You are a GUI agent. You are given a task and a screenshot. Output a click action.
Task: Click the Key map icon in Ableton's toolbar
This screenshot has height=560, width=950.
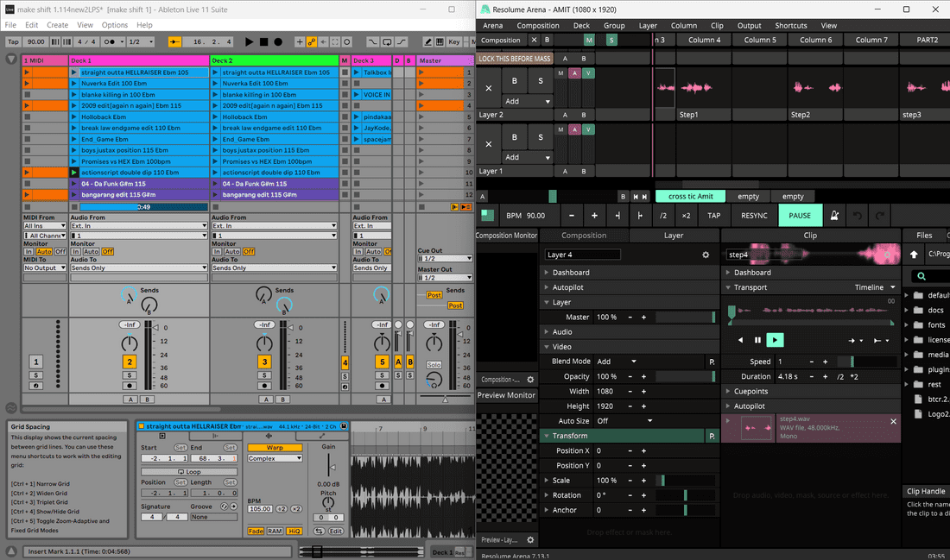coord(453,41)
